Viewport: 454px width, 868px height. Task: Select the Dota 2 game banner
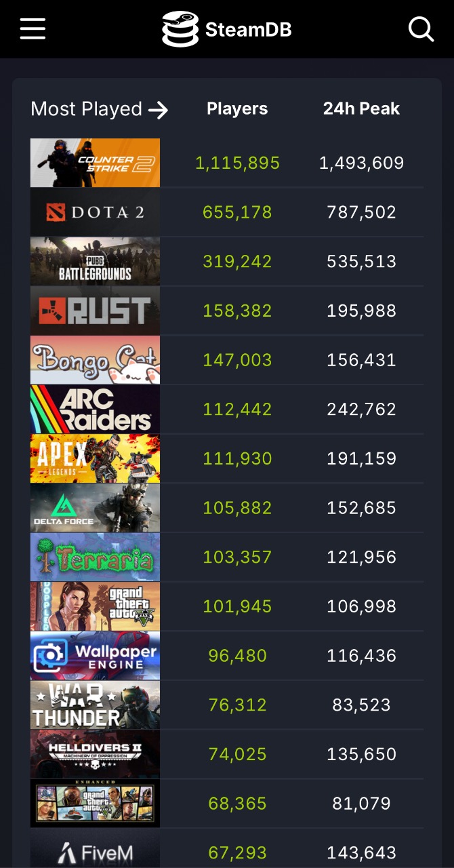tap(95, 212)
